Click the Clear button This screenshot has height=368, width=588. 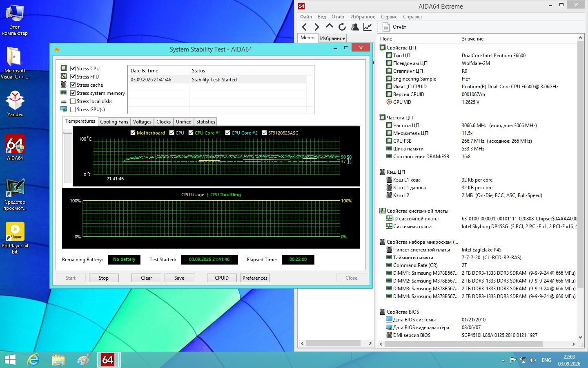click(x=146, y=278)
